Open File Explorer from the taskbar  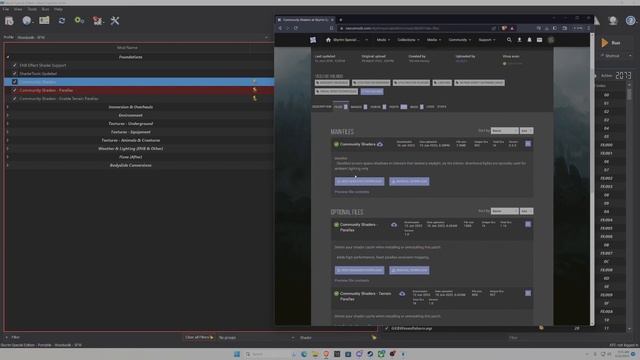(315, 354)
